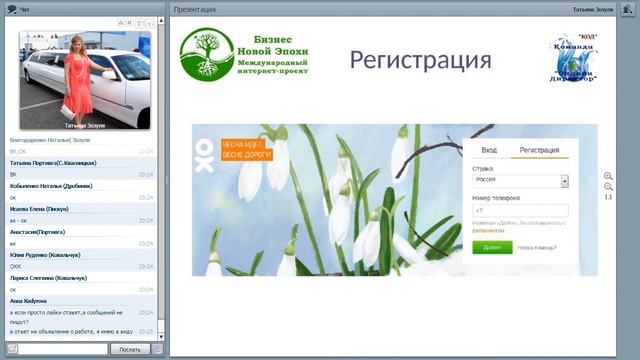Click chat sender name Кобыленко Наталья (Дробенко)
The image size is (640, 360).
pyautogui.click(x=51, y=186)
